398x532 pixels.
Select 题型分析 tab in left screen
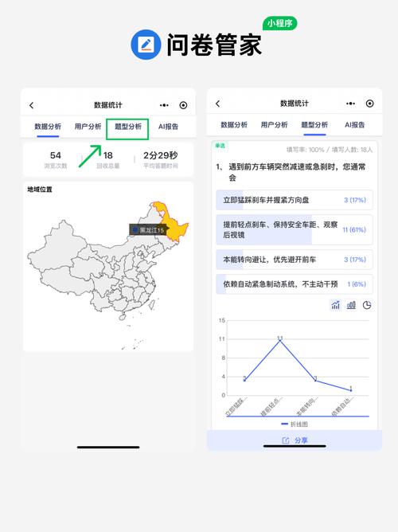tap(128, 127)
